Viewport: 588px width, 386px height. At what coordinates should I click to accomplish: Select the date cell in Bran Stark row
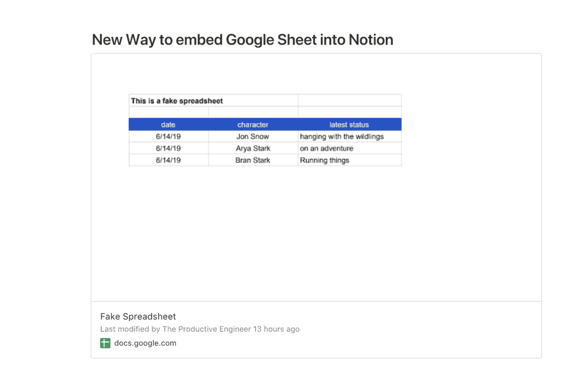(x=168, y=160)
